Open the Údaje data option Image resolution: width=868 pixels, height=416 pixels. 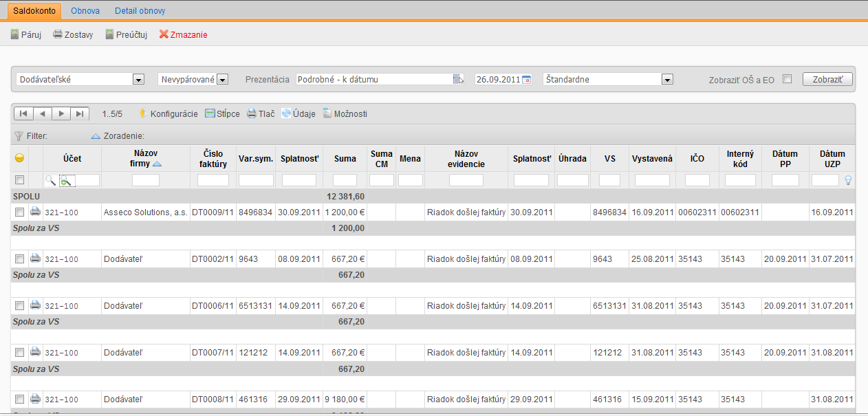pyautogui.click(x=299, y=113)
